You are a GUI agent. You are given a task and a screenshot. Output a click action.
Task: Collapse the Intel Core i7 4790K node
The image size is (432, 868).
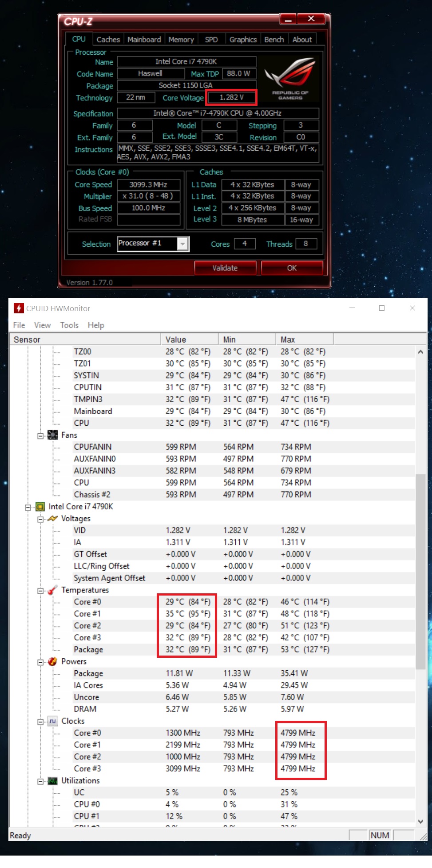28,507
